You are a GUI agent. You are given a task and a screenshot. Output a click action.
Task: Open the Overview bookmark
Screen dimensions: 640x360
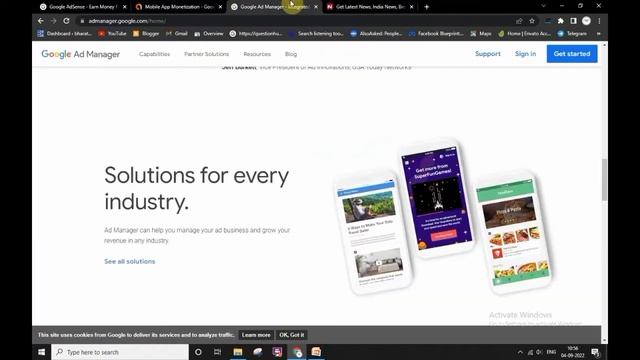click(x=209, y=33)
